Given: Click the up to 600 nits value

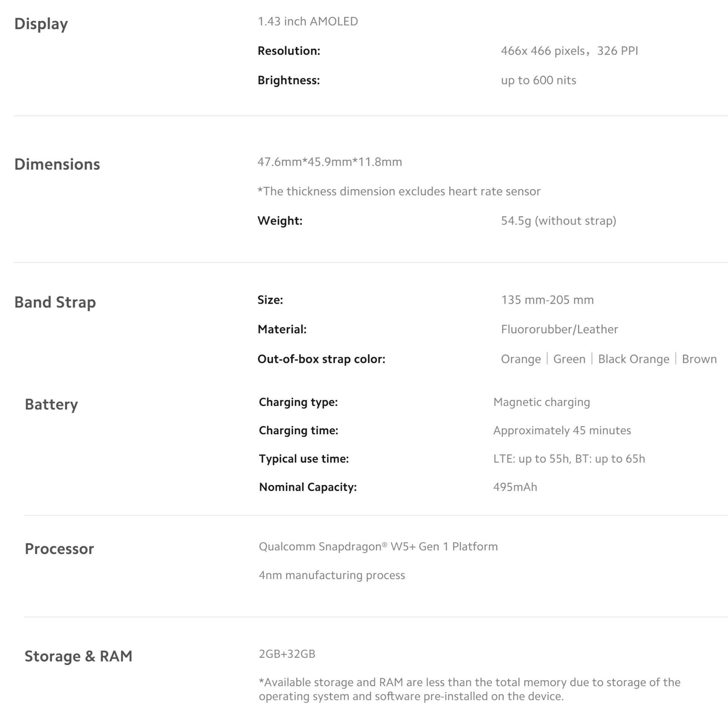Looking at the screenshot, I should click(538, 80).
